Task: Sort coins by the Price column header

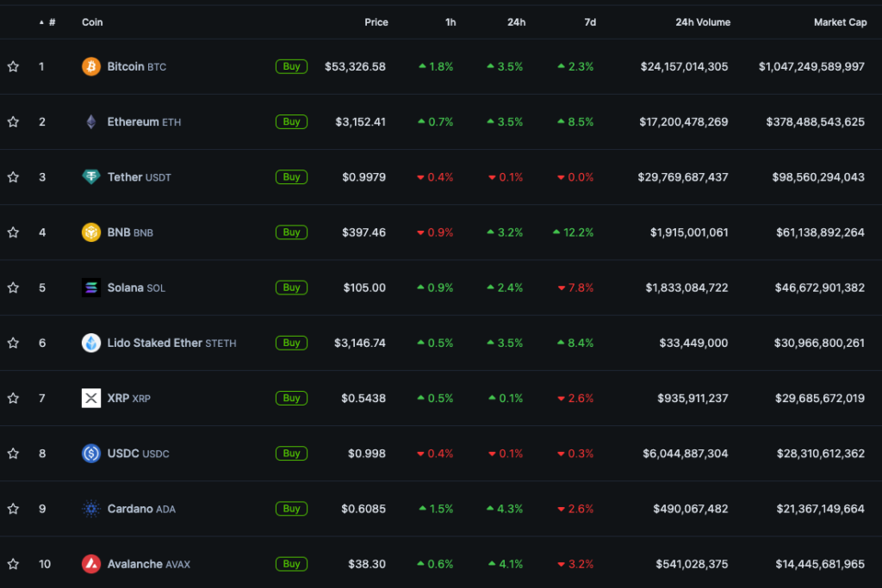Action: coord(376,22)
